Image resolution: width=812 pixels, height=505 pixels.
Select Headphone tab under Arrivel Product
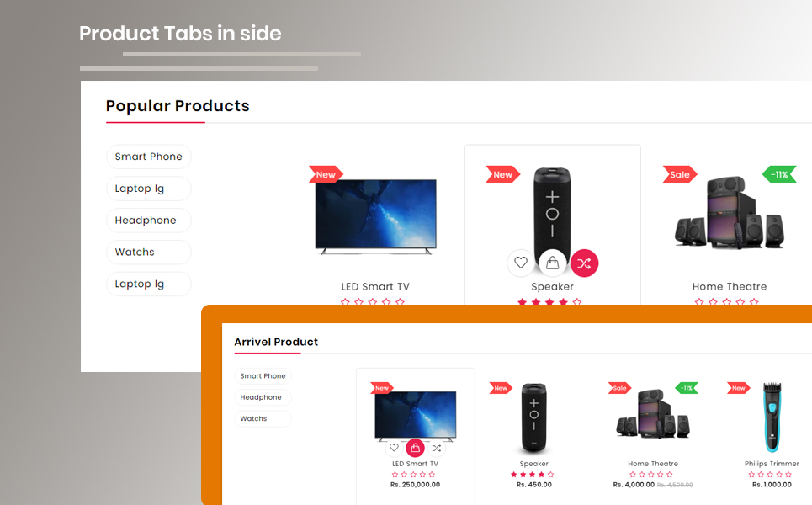263,397
